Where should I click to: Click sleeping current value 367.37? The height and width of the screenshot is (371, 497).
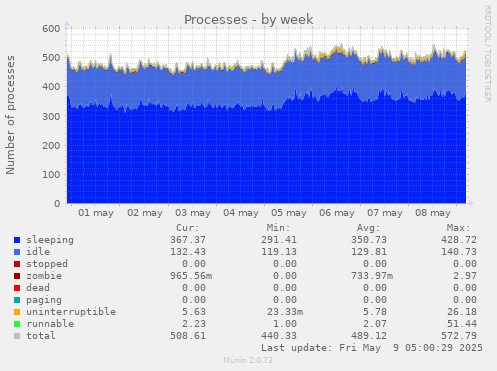tap(188, 240)
